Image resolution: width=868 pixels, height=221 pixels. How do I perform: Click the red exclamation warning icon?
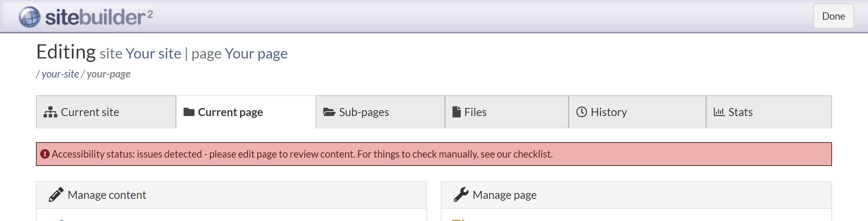[45, 154]
